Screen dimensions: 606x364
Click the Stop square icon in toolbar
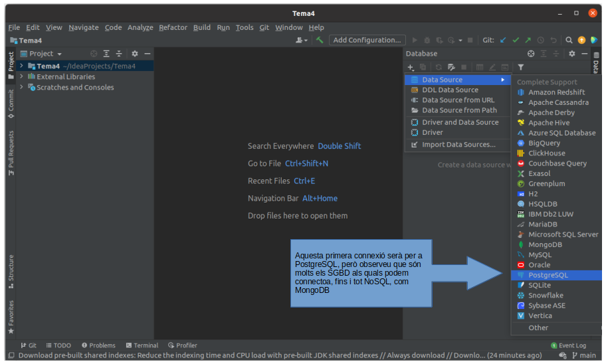pyautogui.click(x=470, y=40)
